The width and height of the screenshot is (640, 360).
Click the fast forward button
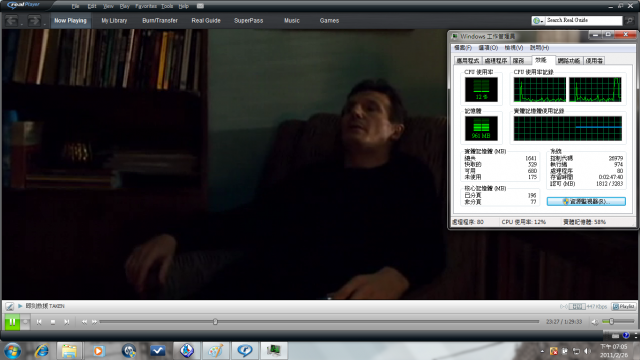click(x=94, y=322)
